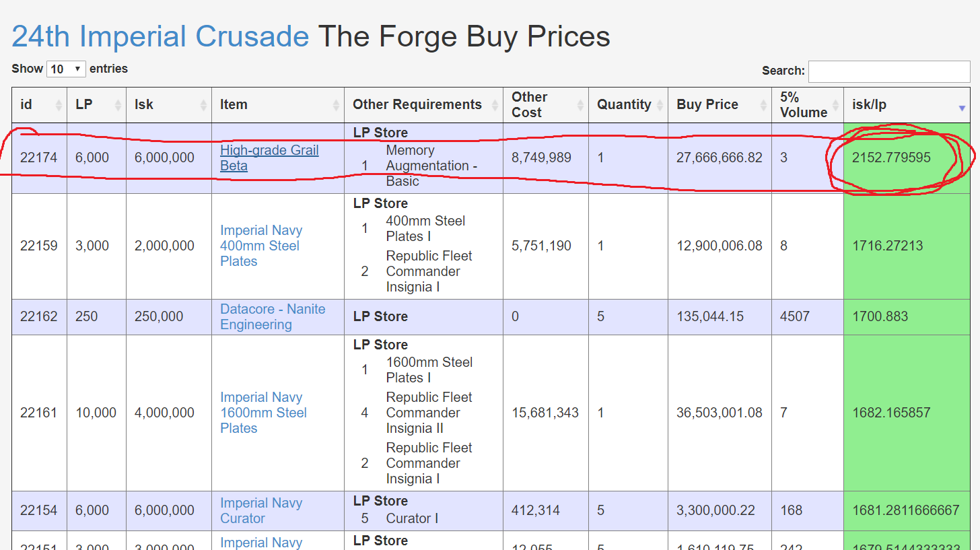
Task: Open the 24th Imperial Crusade link
Action: 160,36
